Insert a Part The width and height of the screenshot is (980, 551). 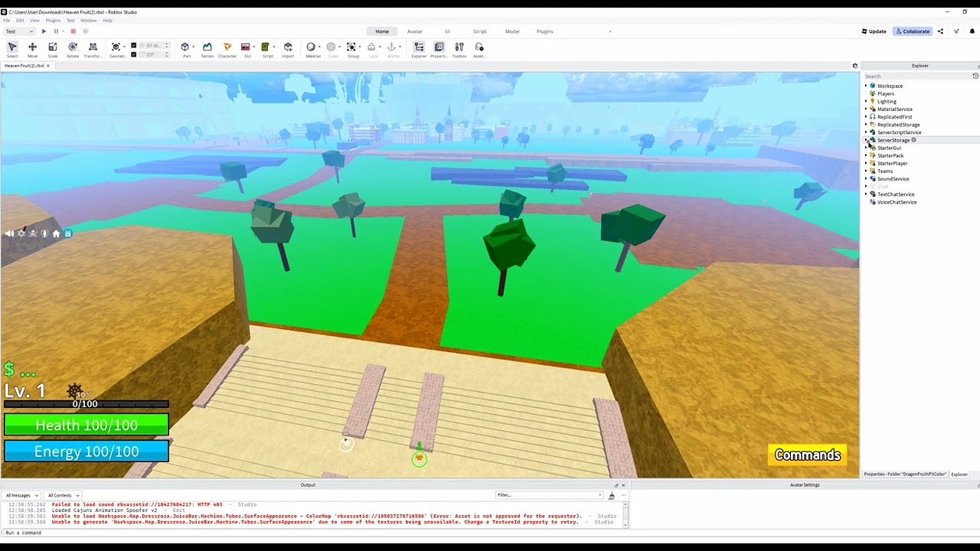coord(185,50)
